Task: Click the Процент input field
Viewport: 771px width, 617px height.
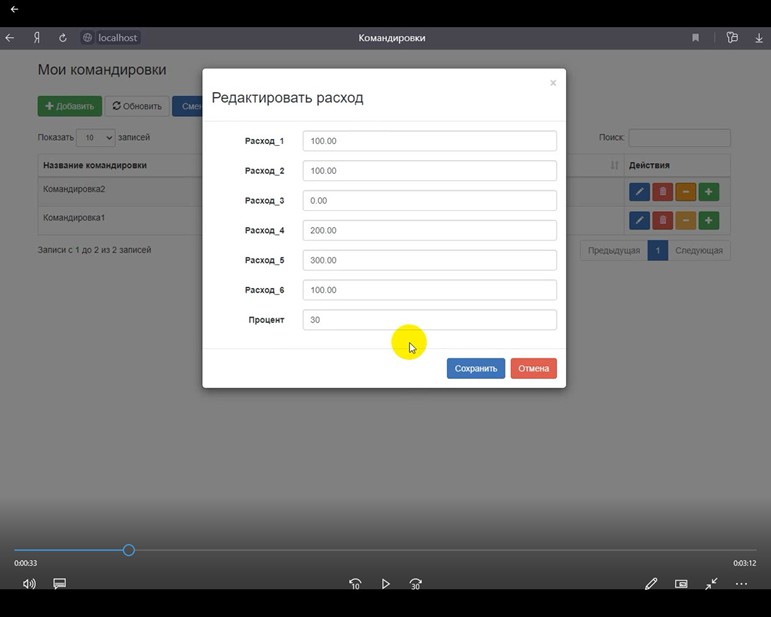Action: [429, 320]
